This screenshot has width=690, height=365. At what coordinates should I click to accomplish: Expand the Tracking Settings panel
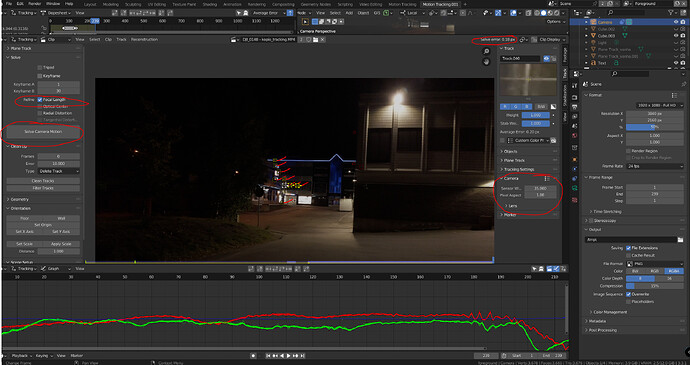518,170
